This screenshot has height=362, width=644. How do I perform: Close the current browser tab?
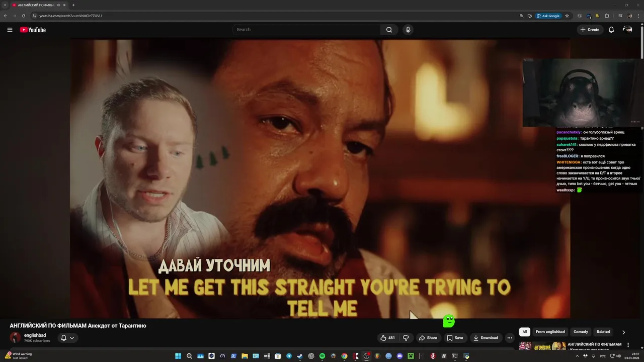[x=64, y=5]
